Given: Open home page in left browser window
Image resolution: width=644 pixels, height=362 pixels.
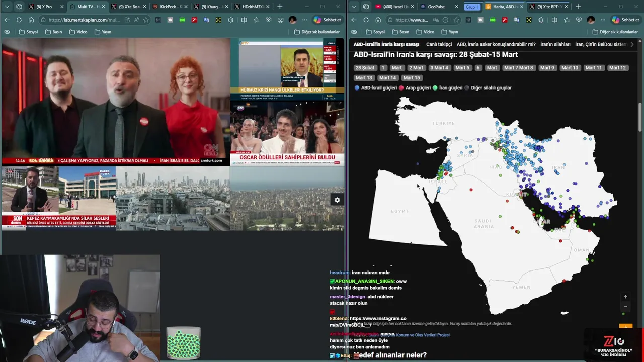Looking at the screenshot, I should [31, 20].
